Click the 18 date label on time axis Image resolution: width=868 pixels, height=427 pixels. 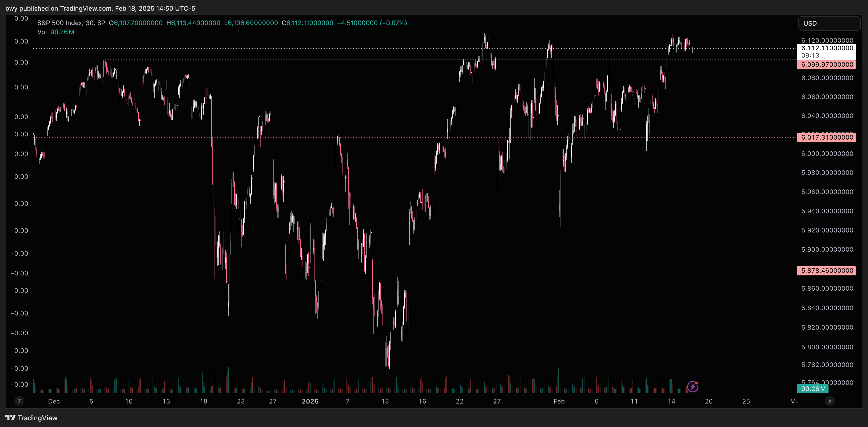[204, 401]
